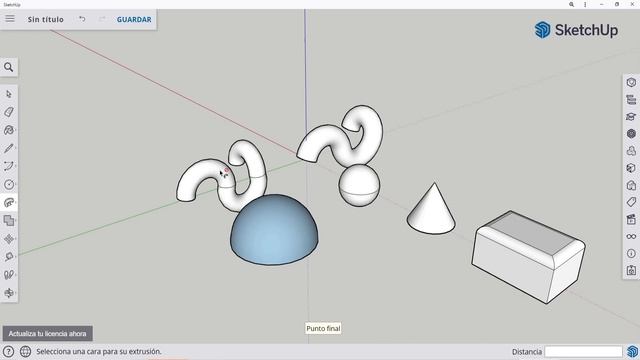Open the Entity Info panel
The height and width of the screenshot is (360, 640).
pos(631,82)
